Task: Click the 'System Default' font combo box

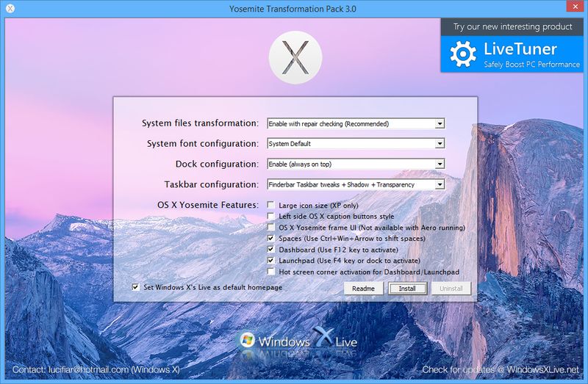Action: [356, 143]
